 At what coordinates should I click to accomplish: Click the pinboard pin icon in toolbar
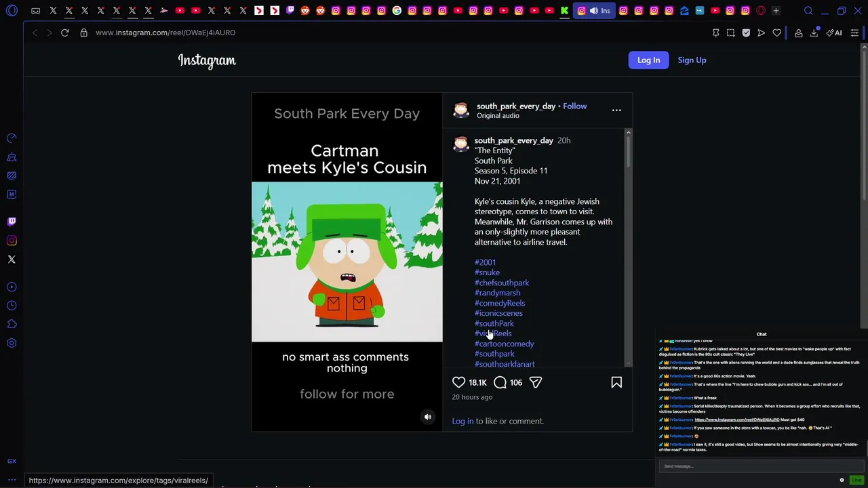coord(715,33)
